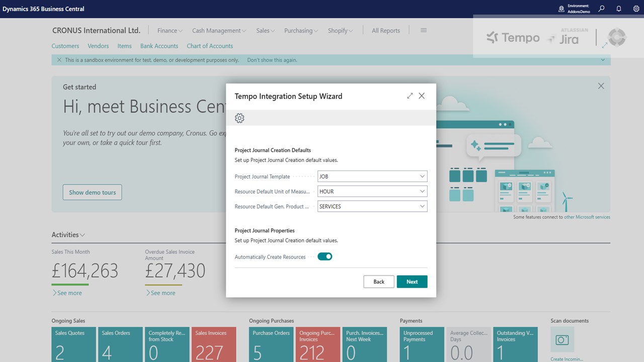Viewport: 644px width, 362px height.
Task: Open the Project Journal Template dropdown
Action: click(422, 176)
